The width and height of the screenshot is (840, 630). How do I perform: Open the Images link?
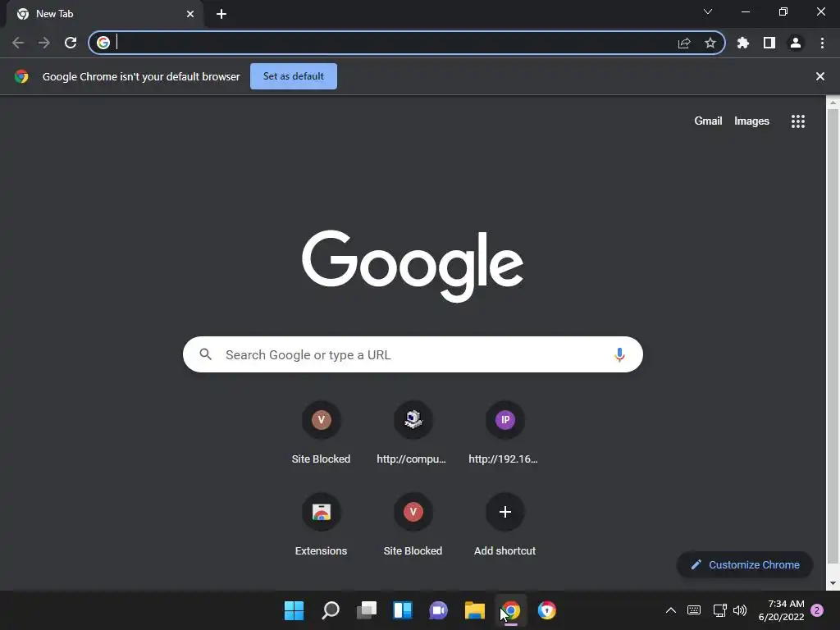pyautogui.click(x=751, y=121)
